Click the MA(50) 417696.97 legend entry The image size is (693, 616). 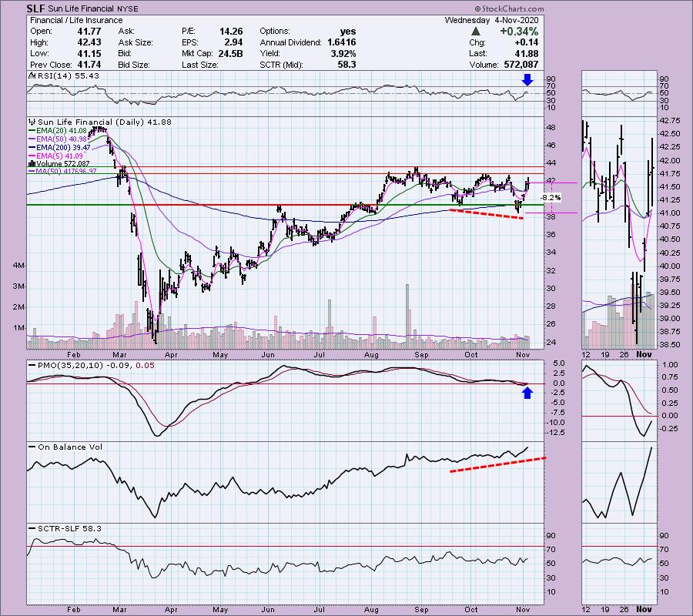[62, 171]
